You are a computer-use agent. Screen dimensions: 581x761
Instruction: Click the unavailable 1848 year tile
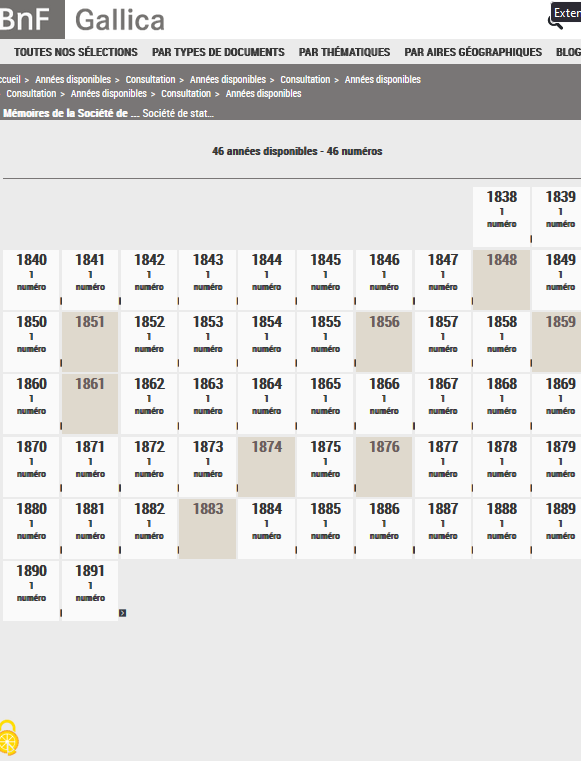click(501, 280)
